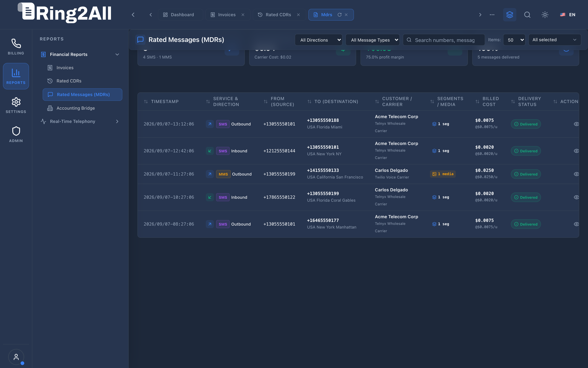Refresh the Mdrs tab

pyautogui.click(x=339, y=15)
